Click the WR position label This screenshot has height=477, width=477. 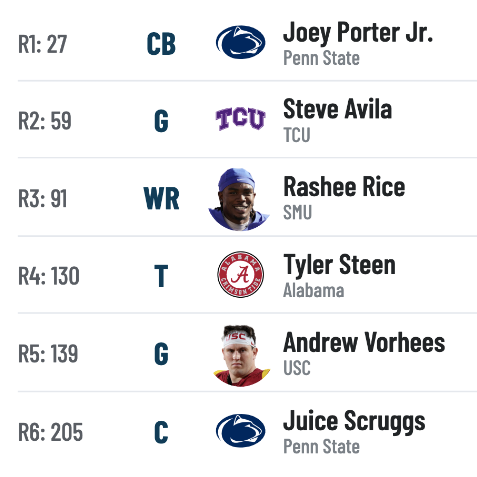(161, 198)
